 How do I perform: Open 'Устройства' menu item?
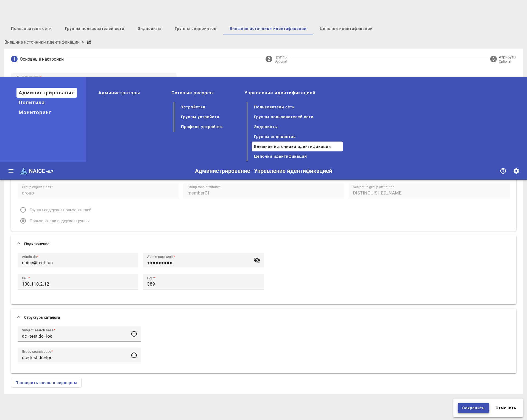pyautogui.click(x=193, y=107)
